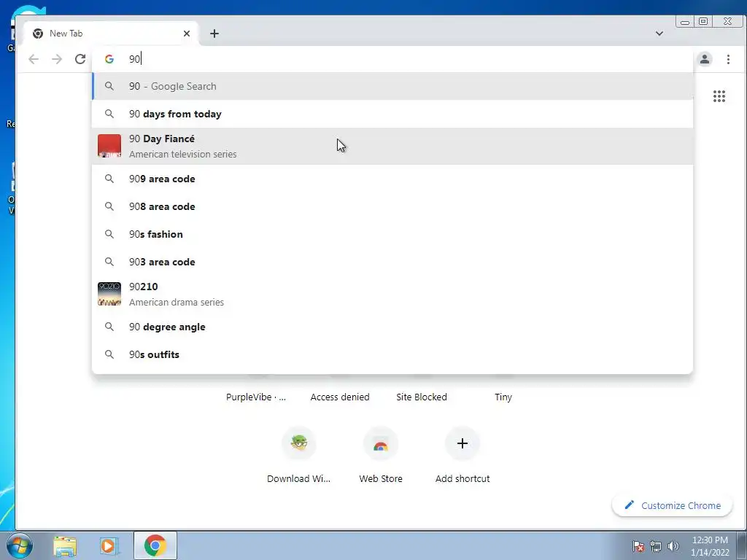This screenshot has height=560, width=747.
Task: Open the Chrome three-dot menu
Action: point(728,59)
